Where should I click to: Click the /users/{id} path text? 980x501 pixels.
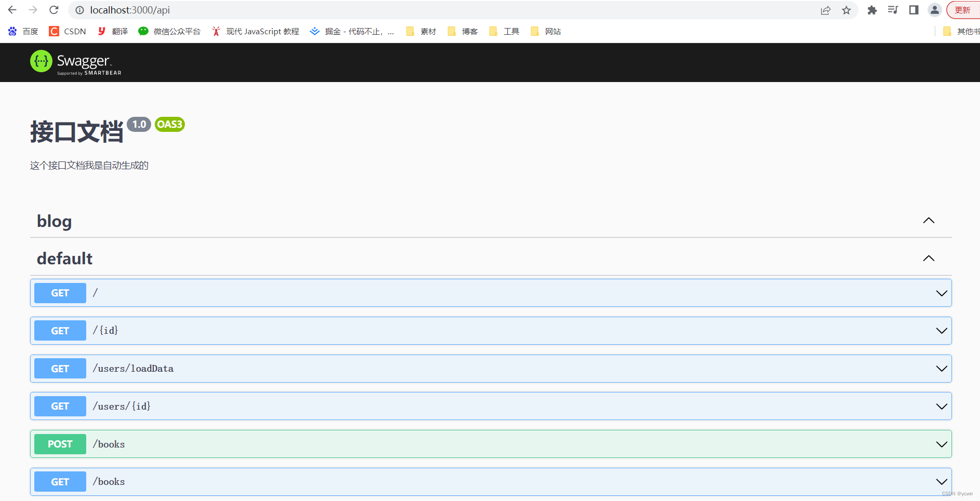pyautogui.click(x=122, y=407)
